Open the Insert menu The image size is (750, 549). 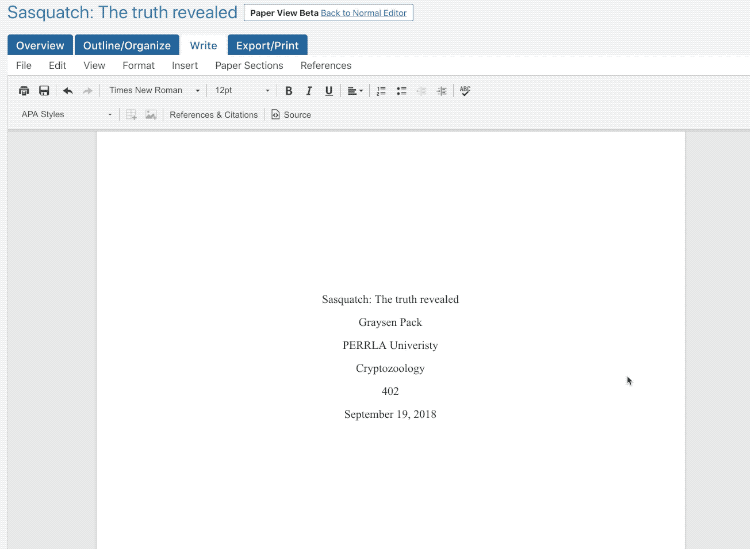[185, 66]
